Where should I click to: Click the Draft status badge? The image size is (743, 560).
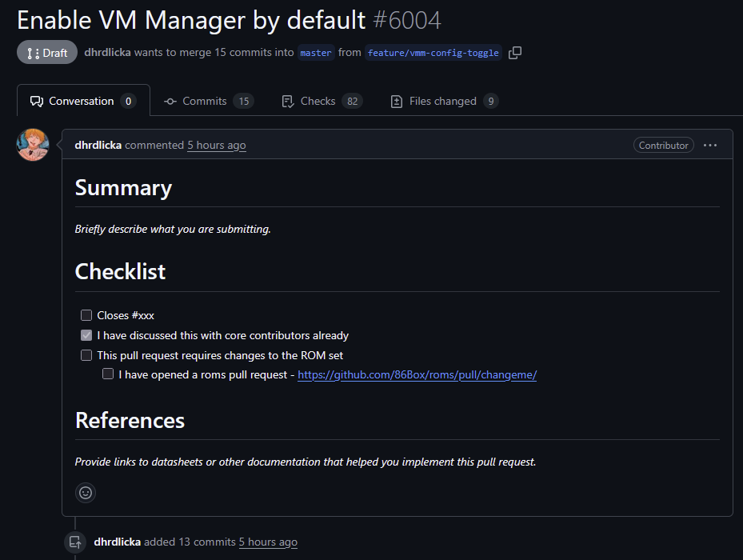pos(47,53)
